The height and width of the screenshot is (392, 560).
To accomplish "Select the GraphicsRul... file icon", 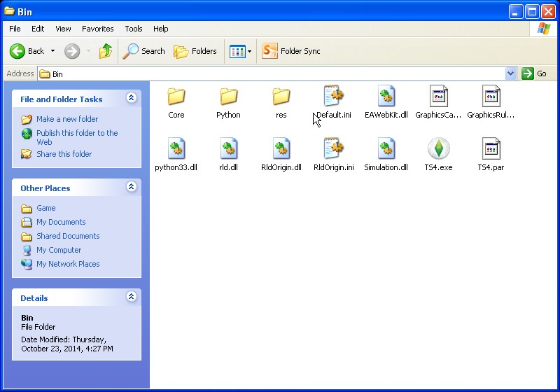I will click(491, 96).
